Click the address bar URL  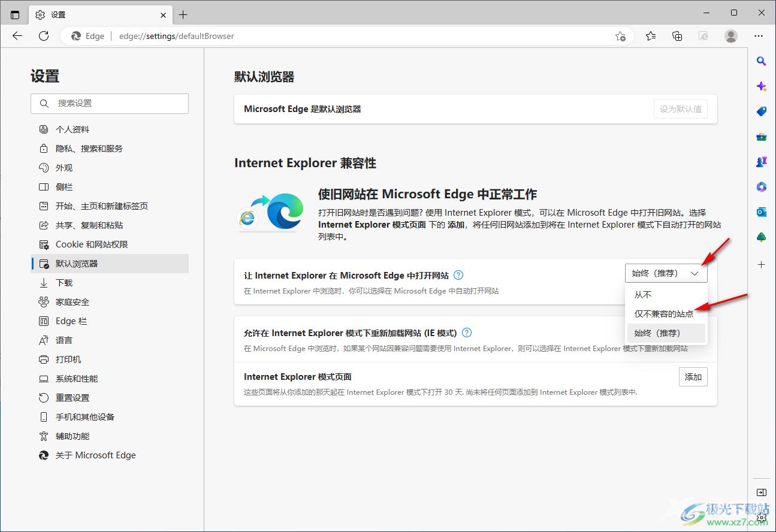click(177, 36)
